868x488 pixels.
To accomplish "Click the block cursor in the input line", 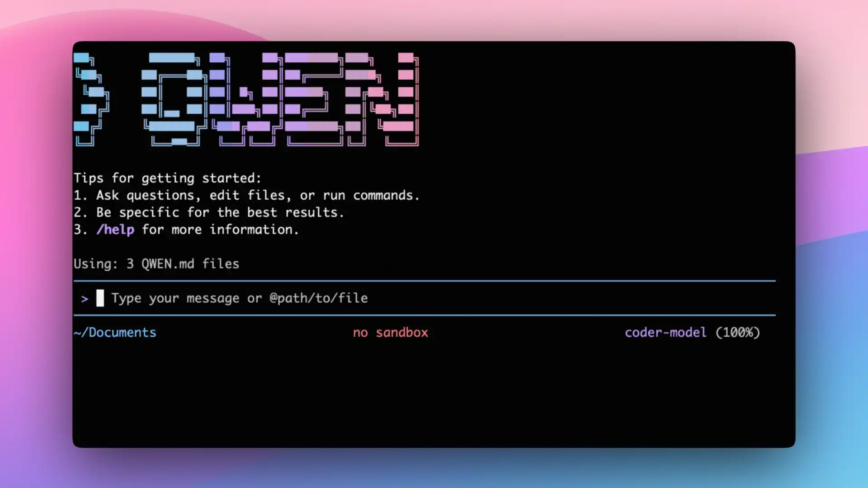I will pyautogui.click(x=100, y=298).
